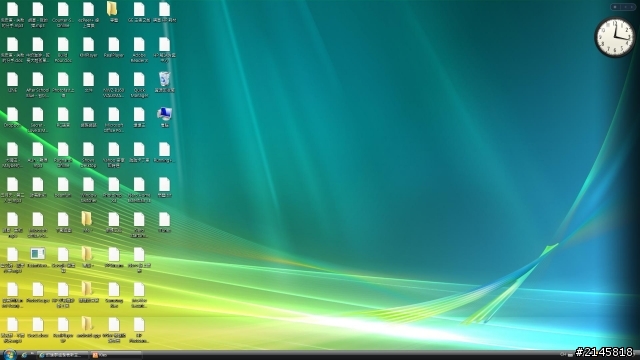640x360 pixels.
Task: Select the desktop icon with a window preview thumbnail
Action: [x=38, y=258]
